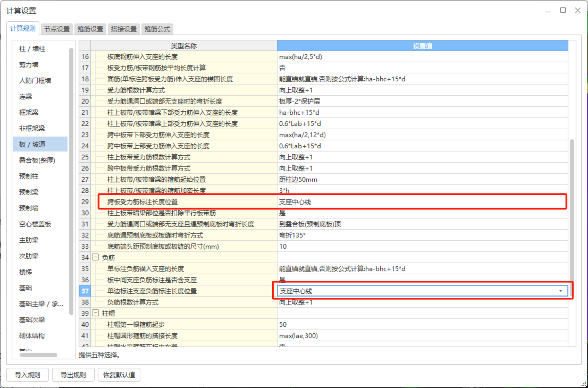Viewport: 588px width, 388px height.
Task: Select 框架梁 in the component list
Action: click(40, 112)
